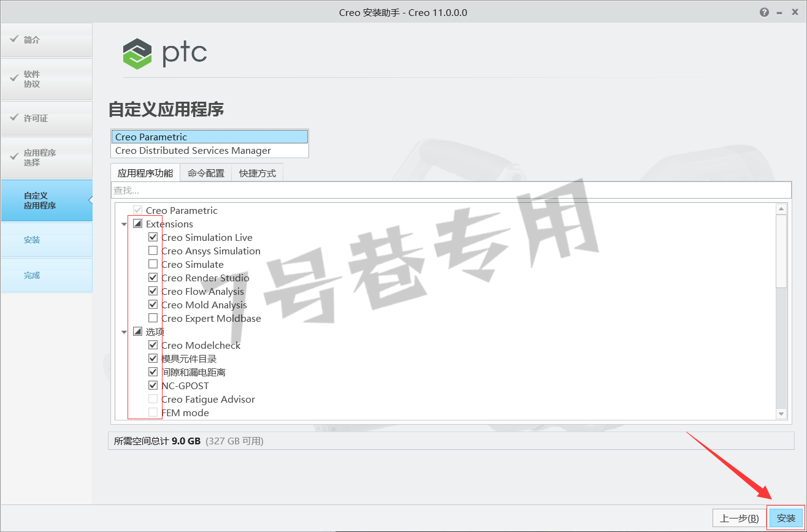Viewport: 807px width, 532px height.
Task: Uncheck Creo Modelcheck option
Action: pyautogui.click(x=153, y=345)
